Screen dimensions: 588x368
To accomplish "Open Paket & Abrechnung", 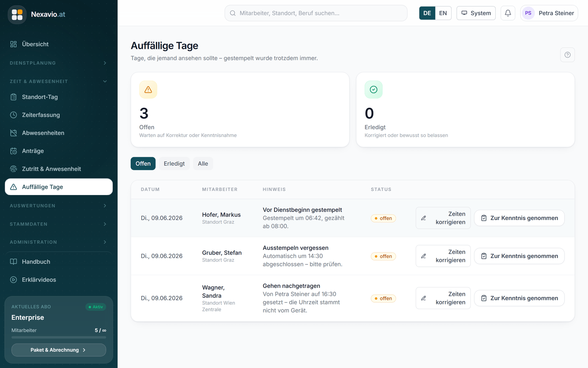I will point(59,350).
